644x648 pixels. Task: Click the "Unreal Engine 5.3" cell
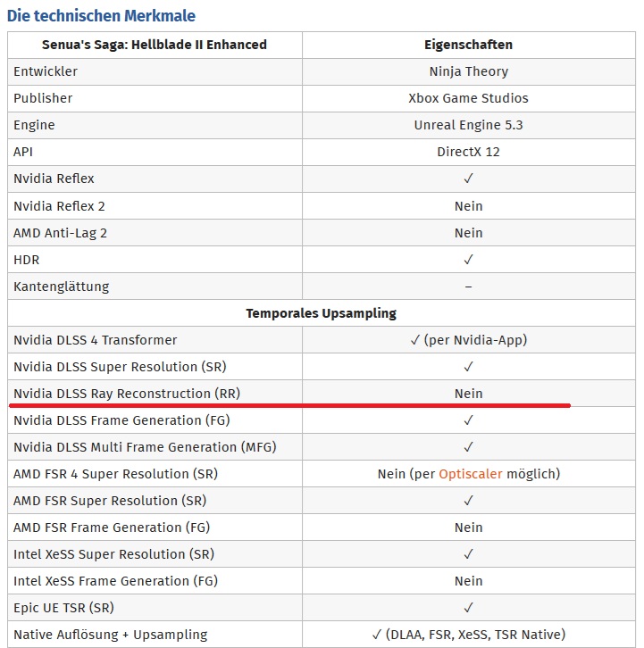point(468,125)
